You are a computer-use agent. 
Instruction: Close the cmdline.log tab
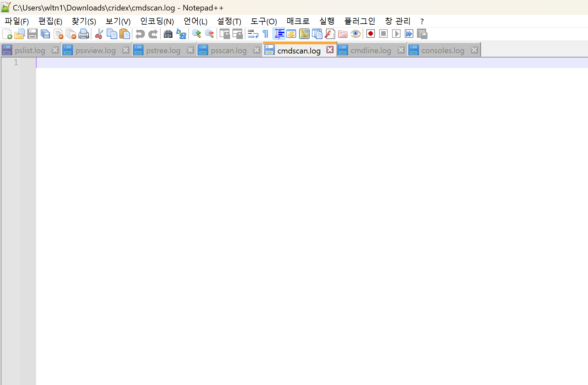(401, 50)
